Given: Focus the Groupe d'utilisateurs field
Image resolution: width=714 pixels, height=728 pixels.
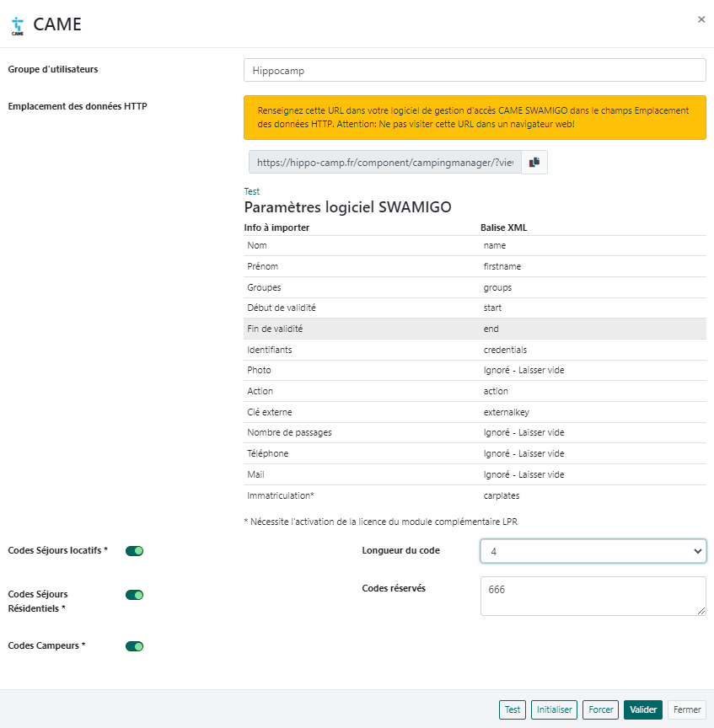Looking at the screenshot, I should (x=474, y=71).
